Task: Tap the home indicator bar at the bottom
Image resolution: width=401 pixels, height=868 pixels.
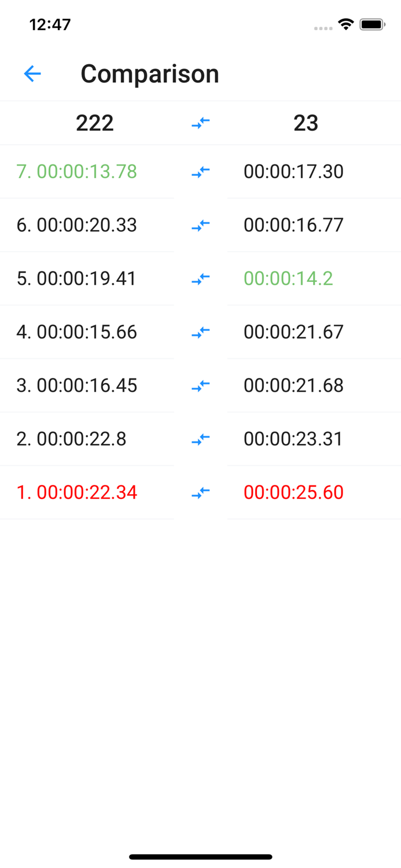Action: point(200,856)
